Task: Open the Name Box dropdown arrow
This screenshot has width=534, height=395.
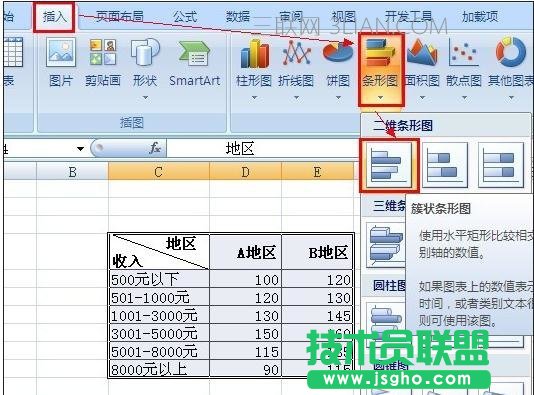Action: [x=80, y=149]
